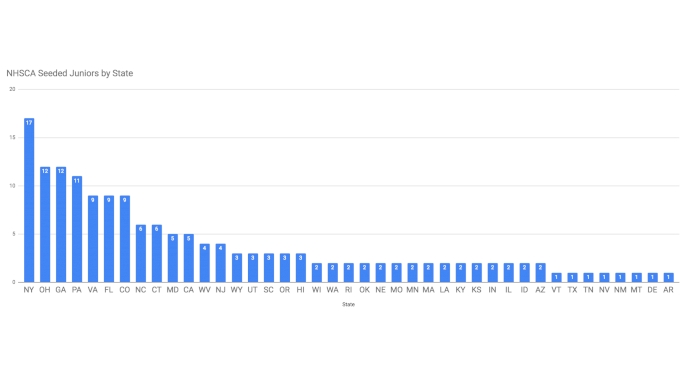Select the WY bar labeled 3
680x382 pixels.
pyautogui.click(x=237, y=268)
